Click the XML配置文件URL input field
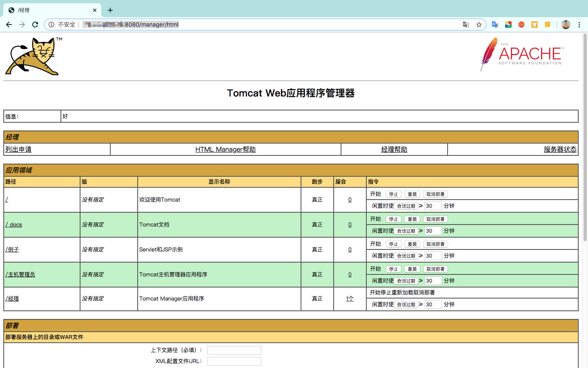Viewport: 588px width, 368px height. click(234, 361)
